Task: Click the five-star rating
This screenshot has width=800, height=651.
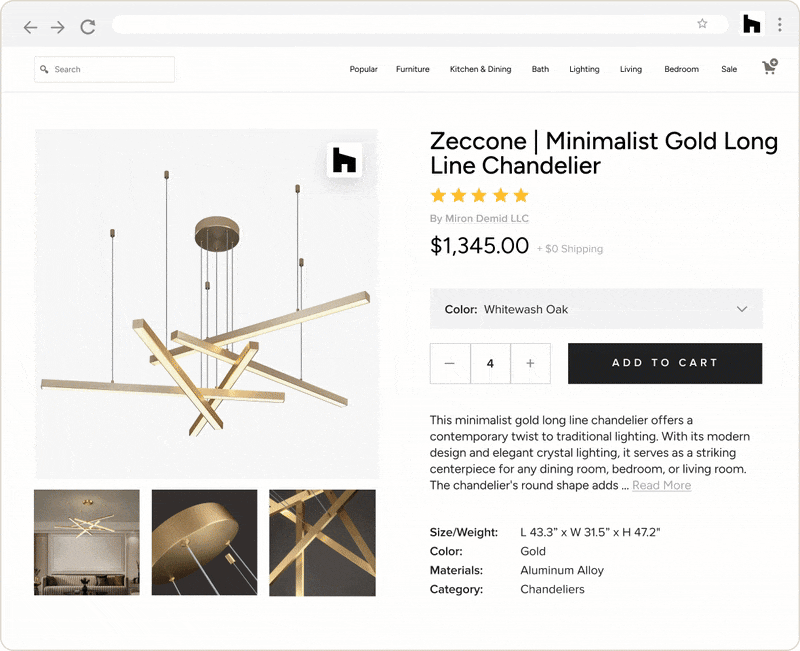Action: 479,195
